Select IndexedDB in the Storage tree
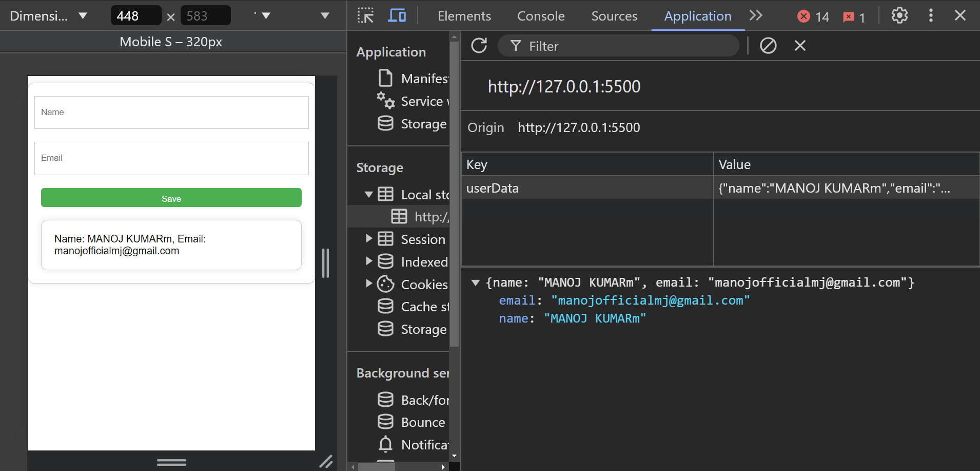 (x=424, y=261)
